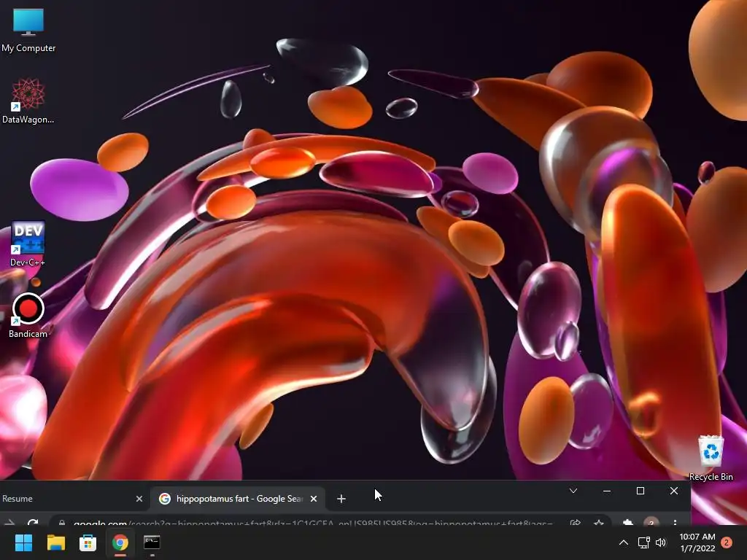Select the Dev-C++ desktop shortcut
747x560 pixels.
point(28,244)
